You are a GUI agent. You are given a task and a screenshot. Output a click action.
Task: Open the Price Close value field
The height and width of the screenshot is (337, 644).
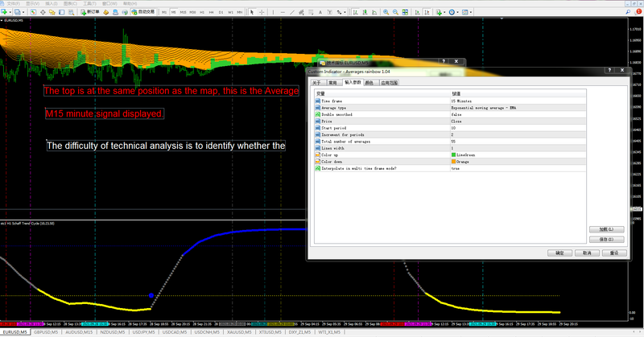click(456, 121)
